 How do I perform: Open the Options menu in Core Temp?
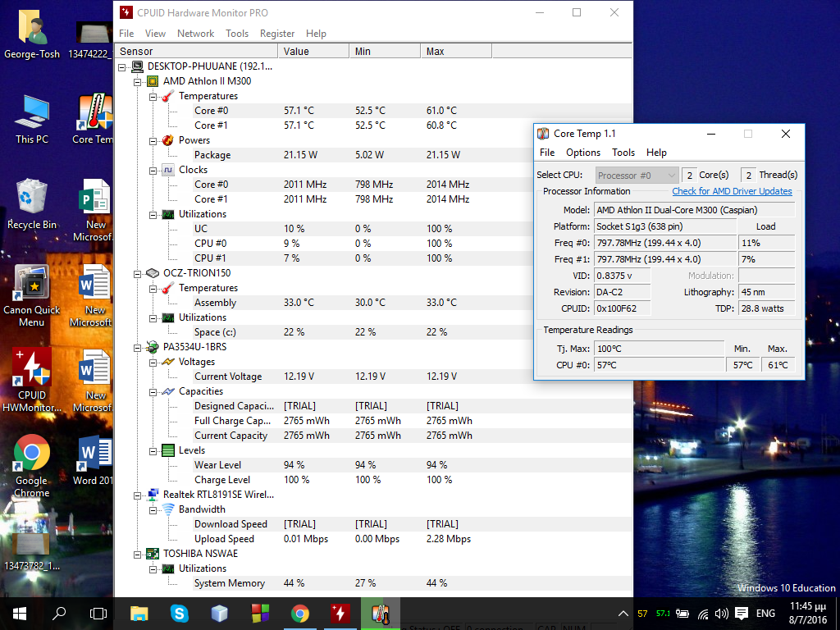pyautogui.click(x=583, y=153)
